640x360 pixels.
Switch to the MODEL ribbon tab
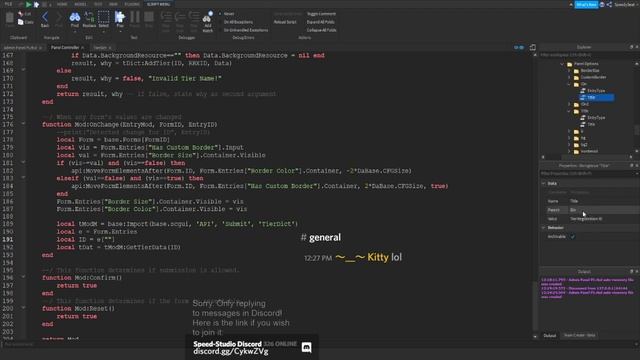coord(80,4)
